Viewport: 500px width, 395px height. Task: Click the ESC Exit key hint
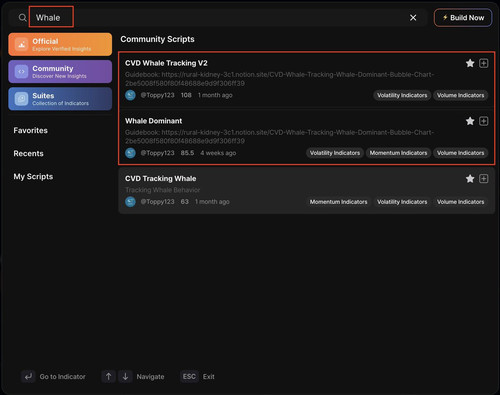click(189, 377)
